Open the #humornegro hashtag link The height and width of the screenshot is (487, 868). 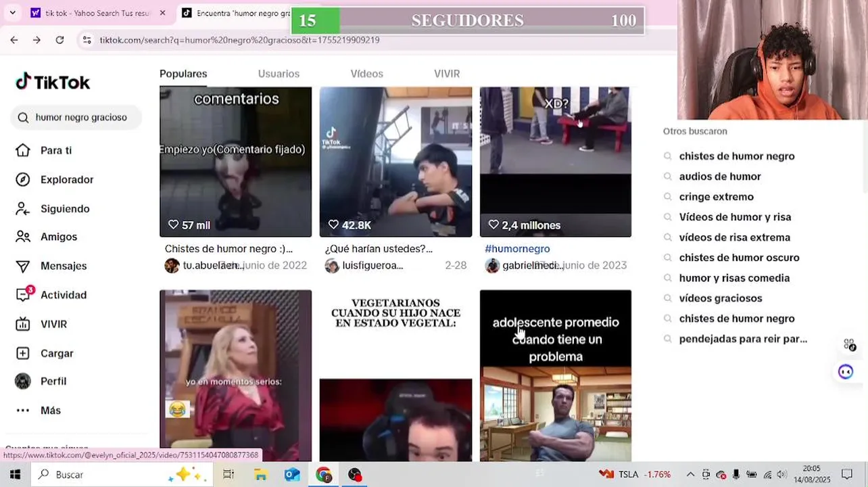coord(517,249)
